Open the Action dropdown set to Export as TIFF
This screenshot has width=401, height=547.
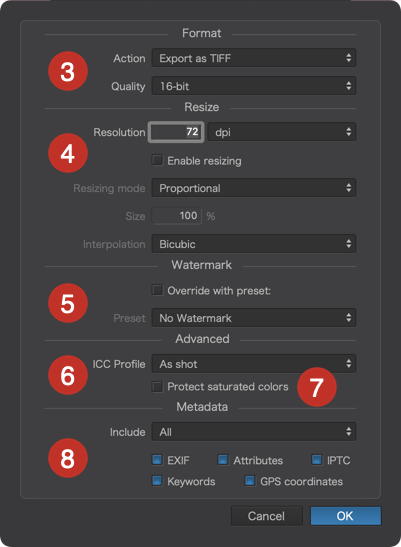[x=254, y=58]
